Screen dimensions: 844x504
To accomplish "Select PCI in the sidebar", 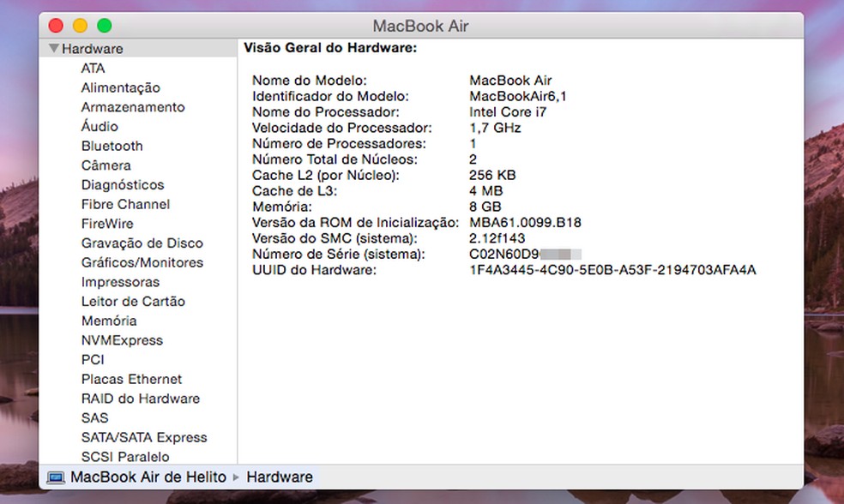I will click(x=93, y=359).
